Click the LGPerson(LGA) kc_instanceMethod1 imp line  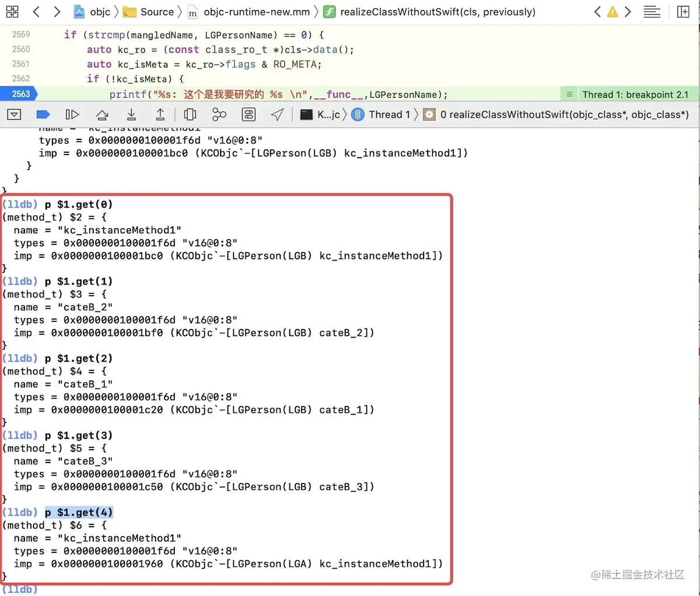point(228,564)
